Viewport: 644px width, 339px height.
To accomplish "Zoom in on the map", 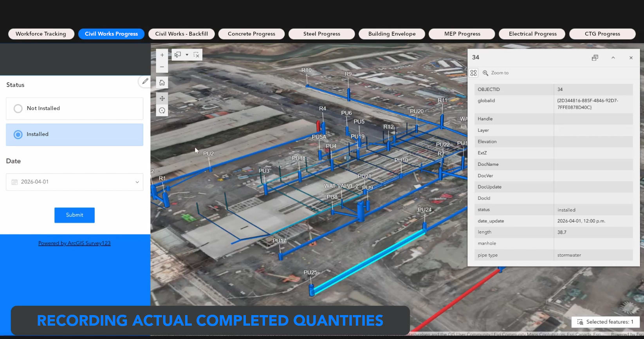I will pos(162,55).
